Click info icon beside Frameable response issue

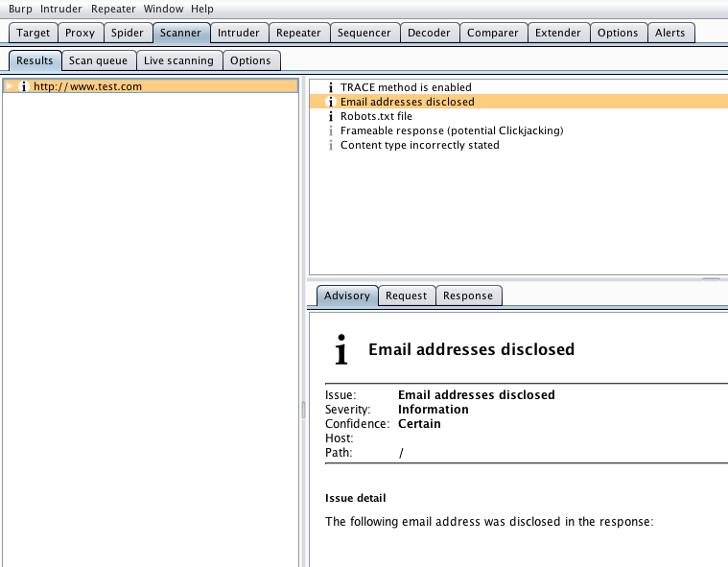(331, 130)
